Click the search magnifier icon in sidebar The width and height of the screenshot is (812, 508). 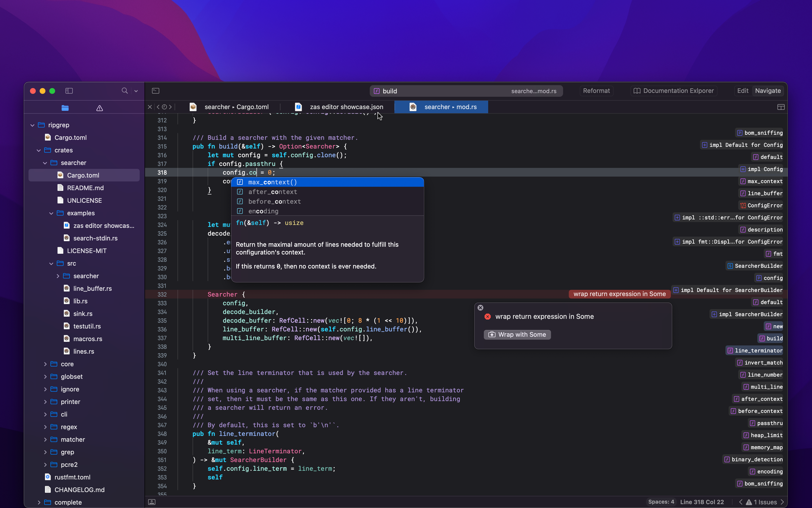coord(124,91)
